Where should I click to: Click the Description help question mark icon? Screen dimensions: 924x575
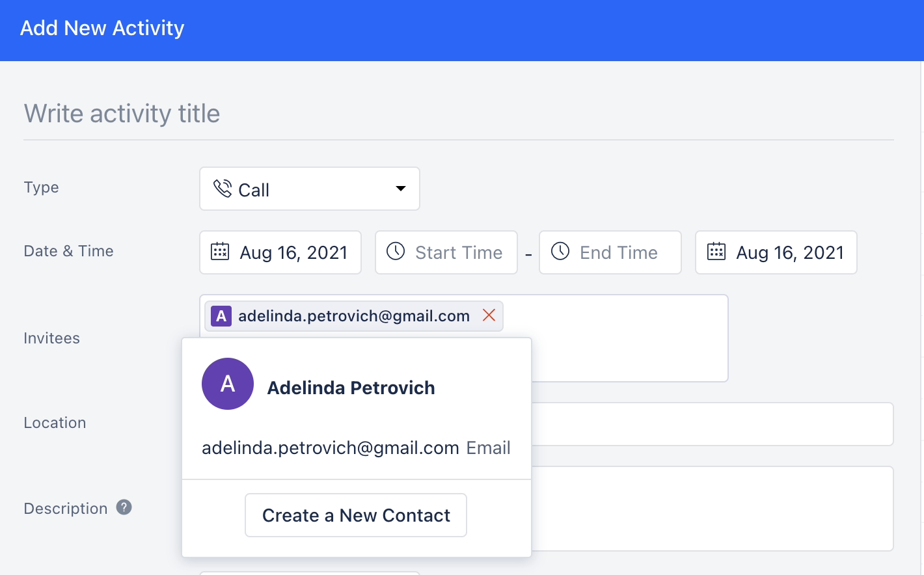point(124,507)
